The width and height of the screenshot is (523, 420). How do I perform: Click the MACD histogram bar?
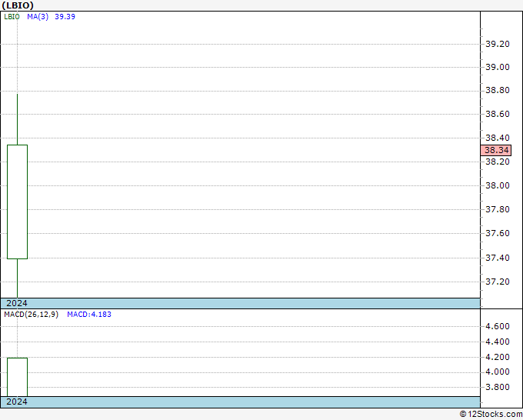coord(18,377)
